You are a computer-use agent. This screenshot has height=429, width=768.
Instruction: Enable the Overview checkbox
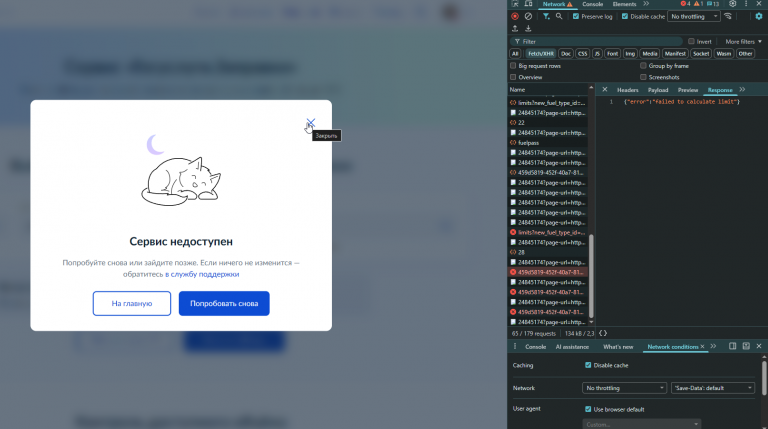[513, 77]
